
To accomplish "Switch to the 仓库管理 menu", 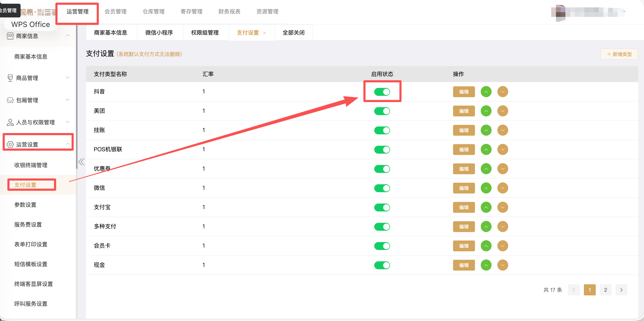I will (x=153, y=11).
